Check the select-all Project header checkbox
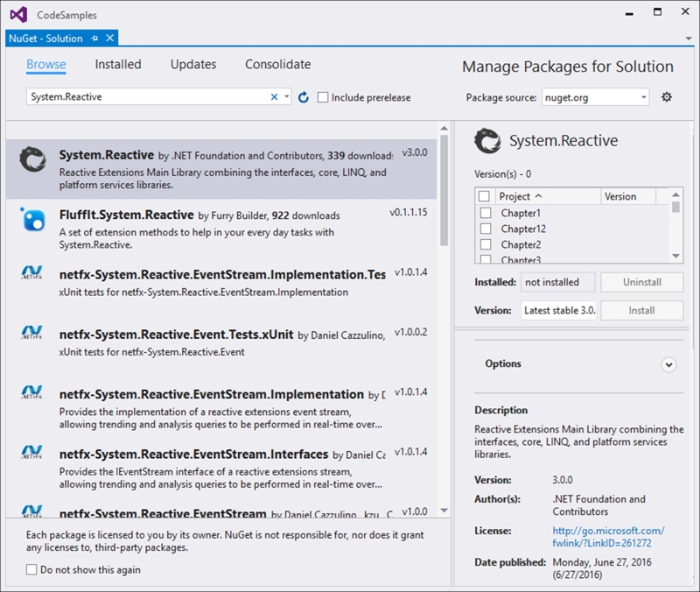This screenshot has height=592, width=700. (484, 196)
